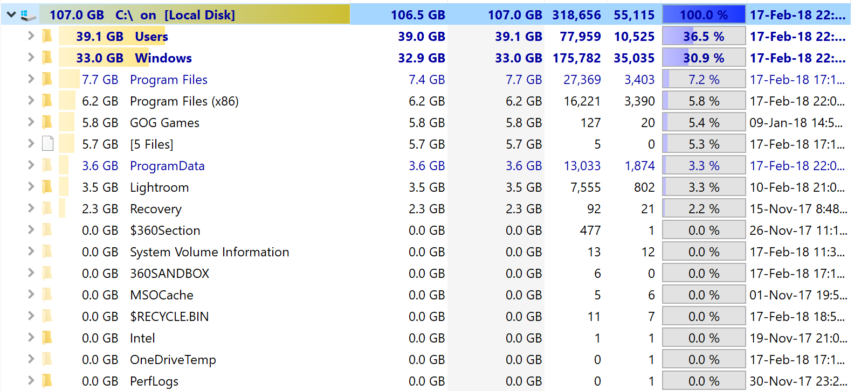The width and height of the screenshot is (868, 391).
Task: Click the [5 Files] document icon
Action: pyautogui.click(x=47, y=144)
